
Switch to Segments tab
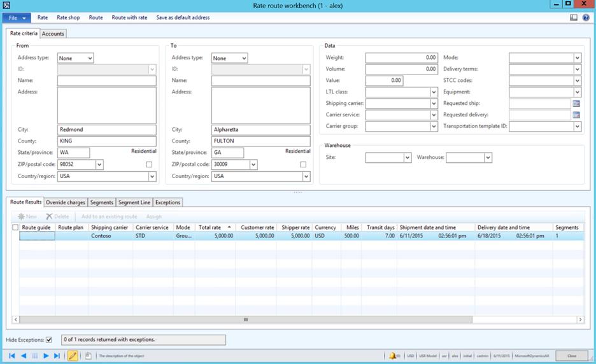tap(101, 202)
